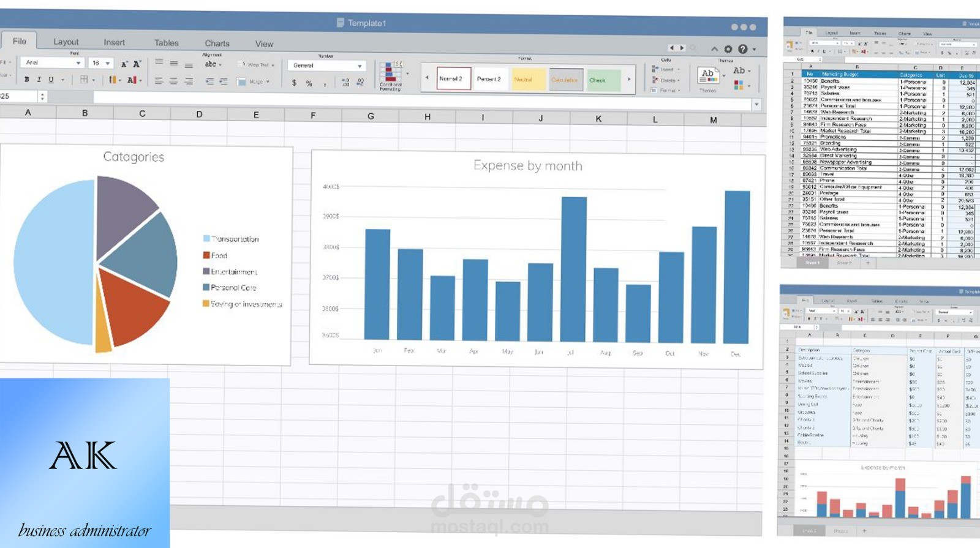Expand the Wrap Text dropdown
Screen dimensions: 980x548
tap(273, 64)
